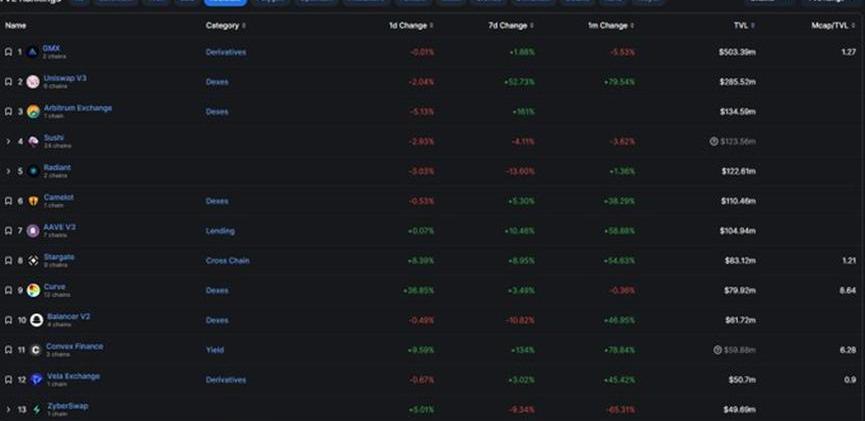Toggle bookmark for Arbitrum Exchange
Viewport: 865px width, 421px height.
click(x=8, y=112)
